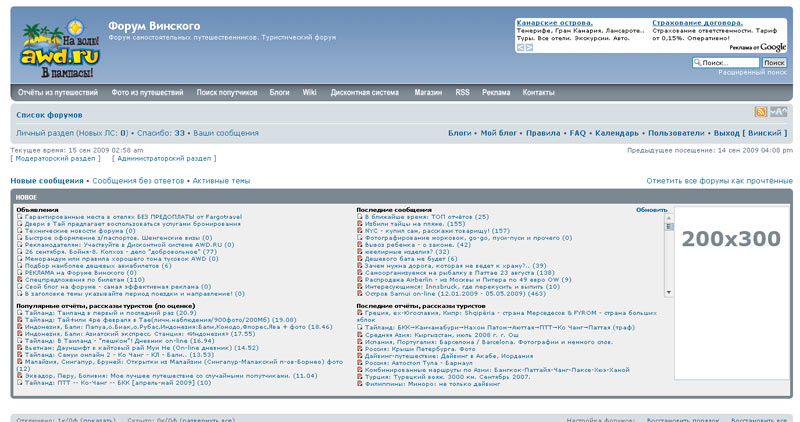Open 'Календарь' link
800x422 pixels.
(x=617, y=133)
